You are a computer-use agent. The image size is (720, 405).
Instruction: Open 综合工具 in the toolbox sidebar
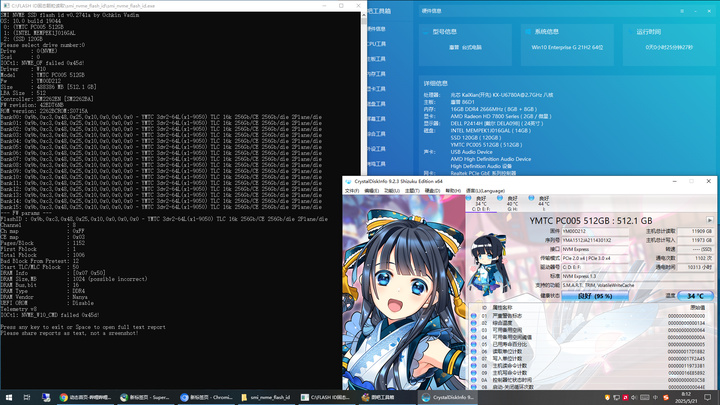[x=377, y=134]
